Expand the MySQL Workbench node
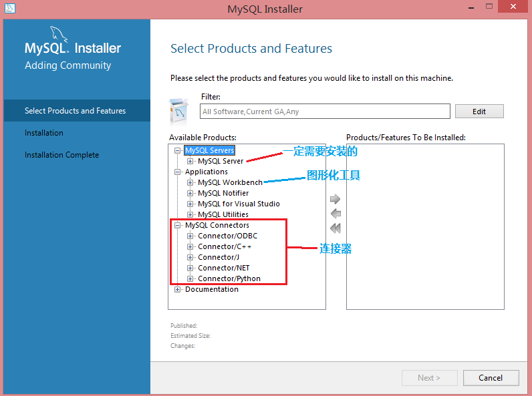The image size is (532, 396). click(x=190, y=182)
